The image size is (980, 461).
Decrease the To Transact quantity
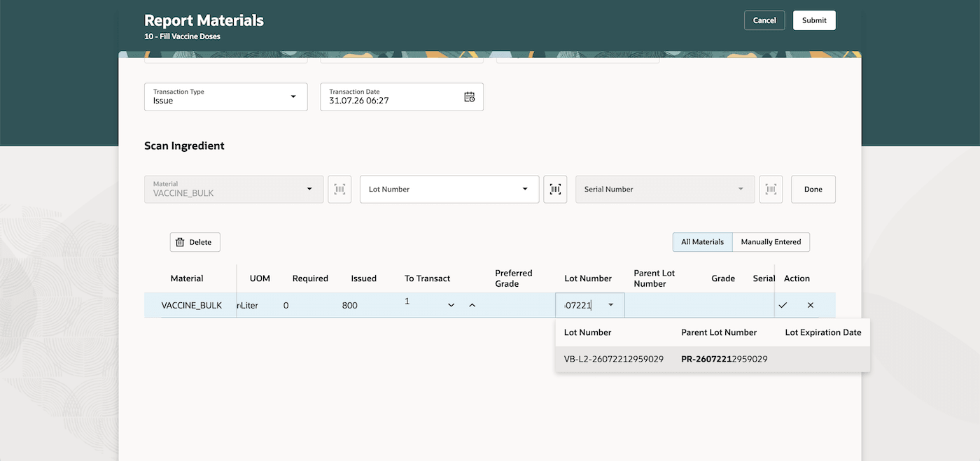[x=451, y=305]
